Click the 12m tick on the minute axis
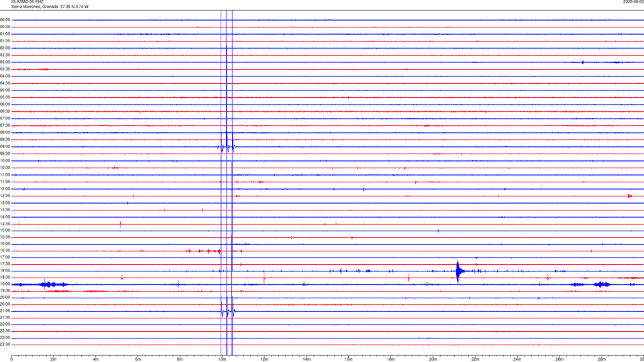 click(x=264, y=359)
